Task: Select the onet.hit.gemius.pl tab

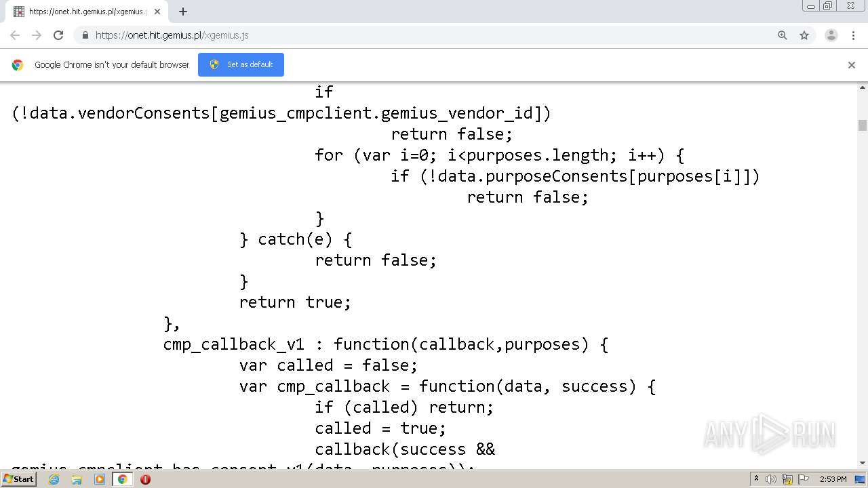Action: [x=88, y=12]
